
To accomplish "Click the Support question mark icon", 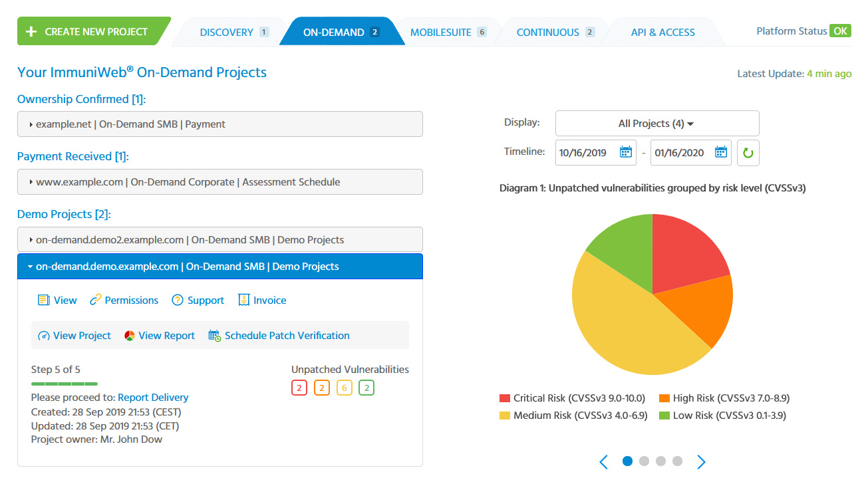I will pos(178,301).
